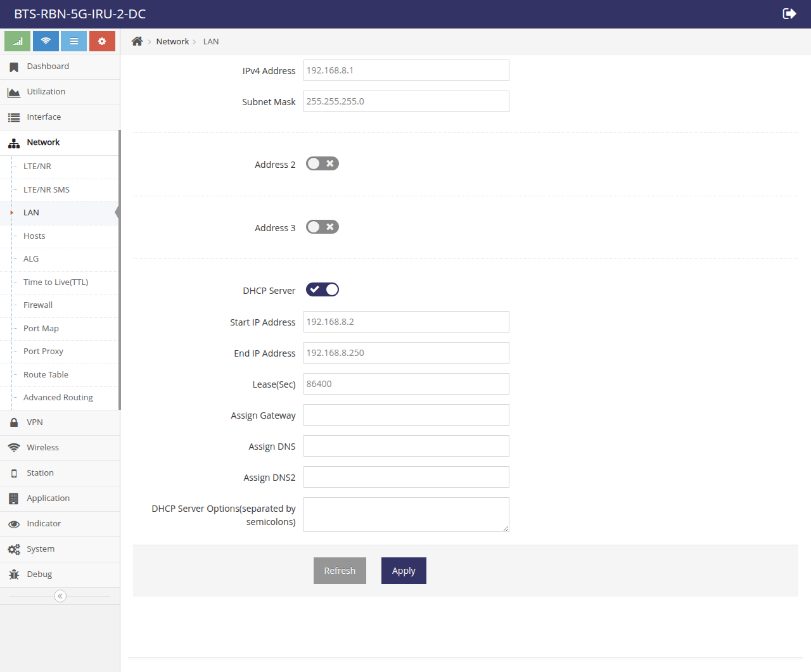This screenshot has height=672, width=811.
Task: Select the ALG submenu item
Action: coord(60,259)
